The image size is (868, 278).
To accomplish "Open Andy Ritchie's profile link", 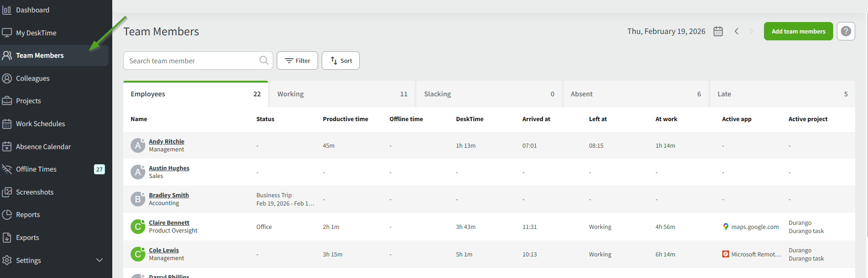I will 166,142.
